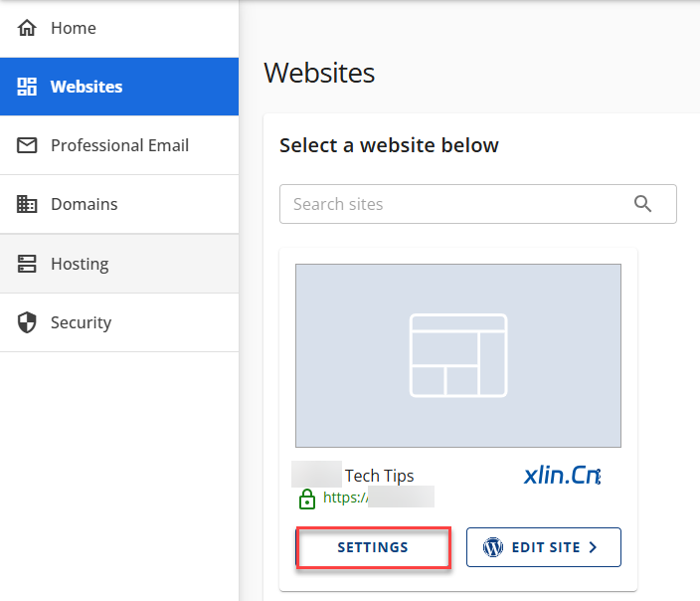Click the Professional Email envelope icon
The width and height of the screenshot is (700, 601).
(x=28, y=145)
